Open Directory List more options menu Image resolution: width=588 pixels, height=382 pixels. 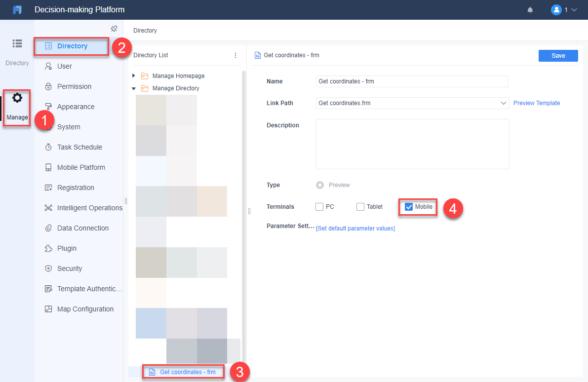(x=235, y=55)
